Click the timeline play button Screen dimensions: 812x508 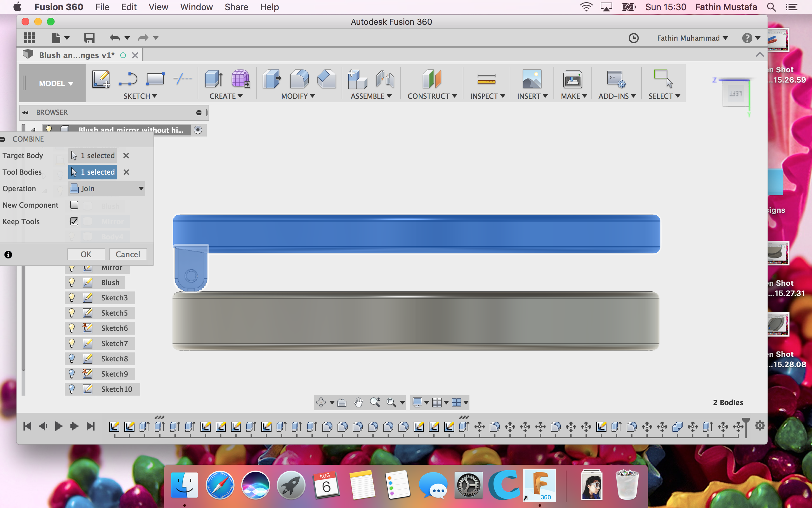58,426
